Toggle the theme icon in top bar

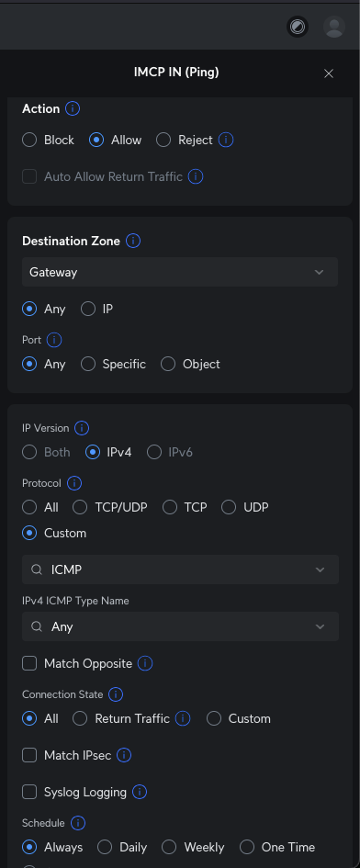point(298,27)
